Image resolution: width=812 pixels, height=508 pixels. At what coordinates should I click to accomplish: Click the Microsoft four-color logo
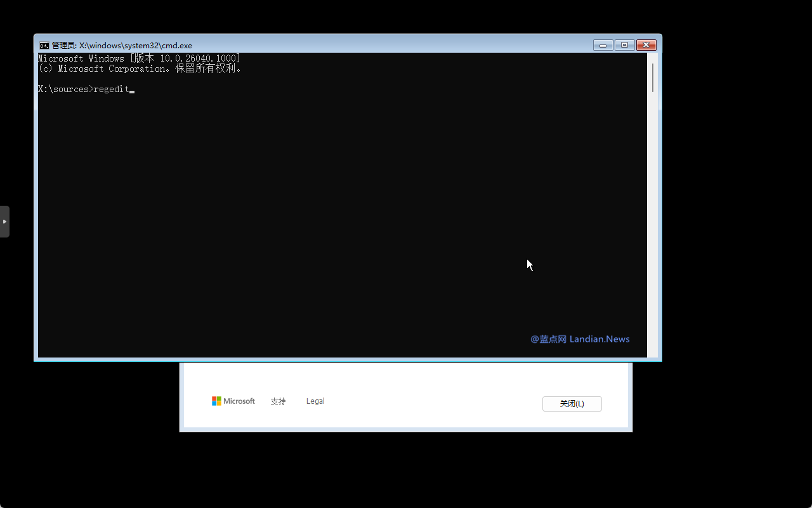(216, 401)
